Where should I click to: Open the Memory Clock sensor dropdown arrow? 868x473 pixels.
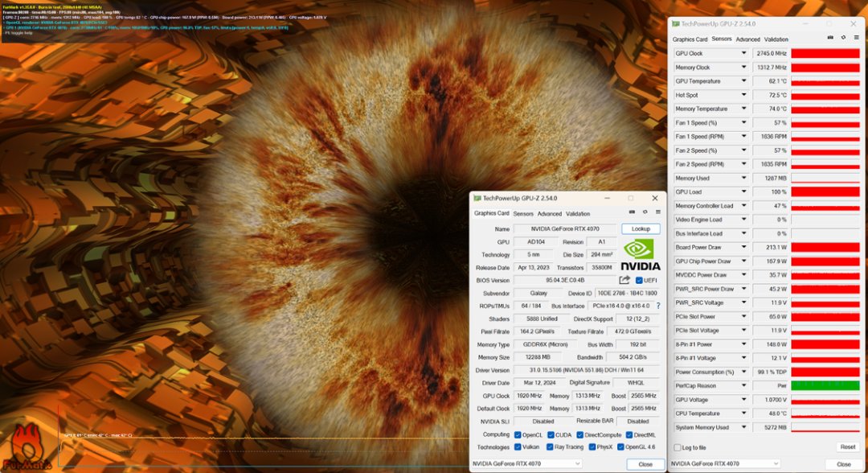pos(743,67)
